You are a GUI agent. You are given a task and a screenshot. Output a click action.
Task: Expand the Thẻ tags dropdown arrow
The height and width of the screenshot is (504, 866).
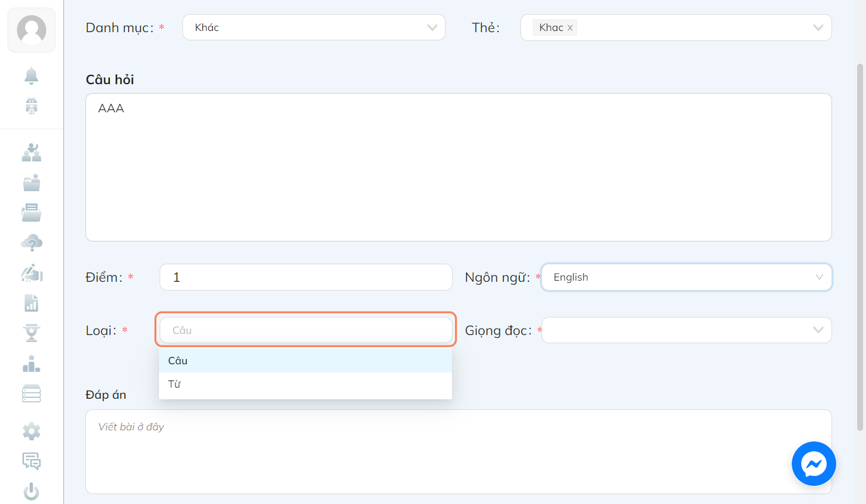pyautogui.click(x=818, y=27)
